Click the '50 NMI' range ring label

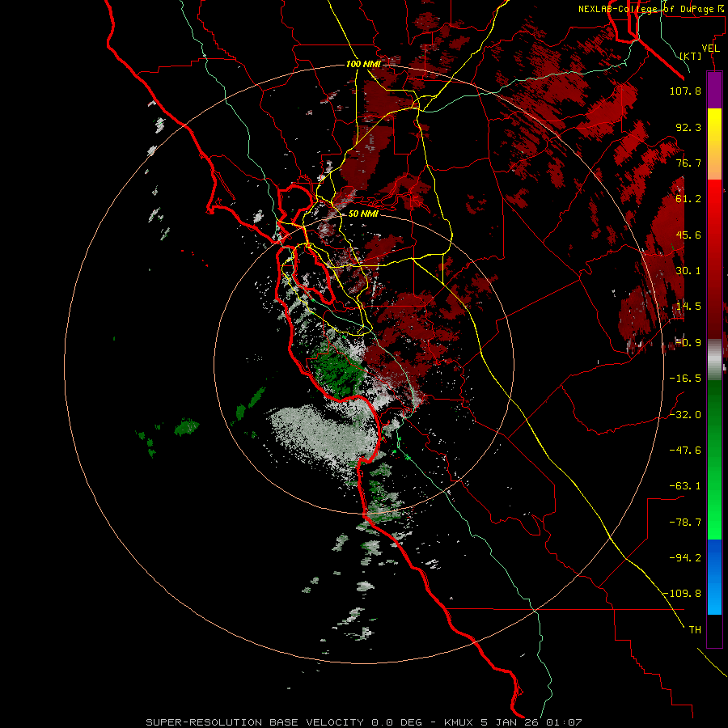click(x=363, y=214)
